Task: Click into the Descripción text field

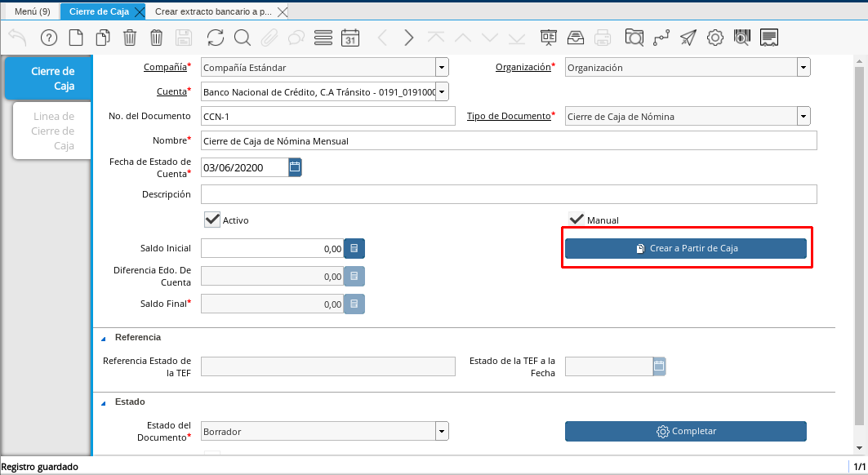Action: point(508,194)
